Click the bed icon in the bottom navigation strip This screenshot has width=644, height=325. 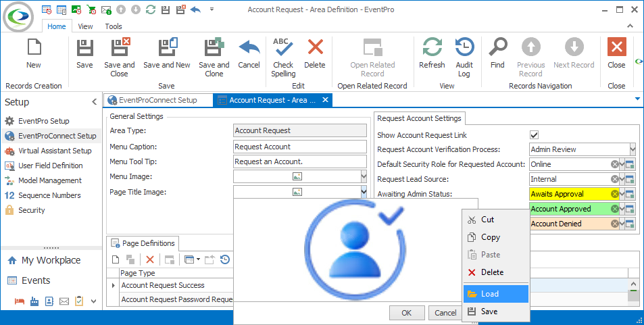[x=20, y=301]
